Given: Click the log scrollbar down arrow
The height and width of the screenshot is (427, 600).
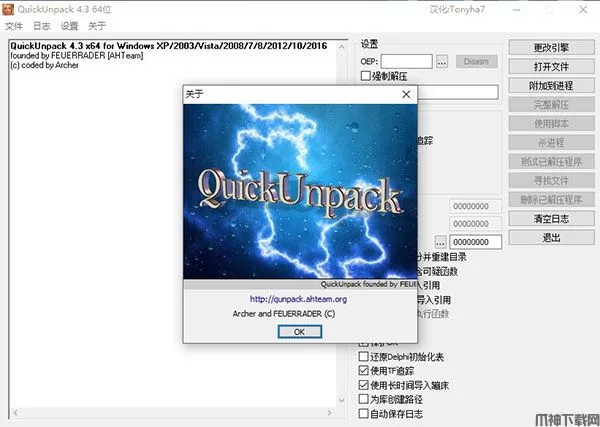Looking at the screenshot, I should tap(342, 400).
